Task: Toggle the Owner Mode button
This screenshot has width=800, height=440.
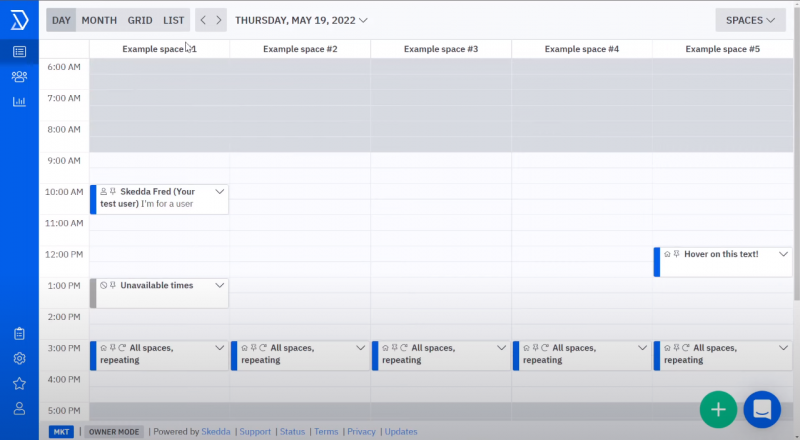Action: [114, 432]
